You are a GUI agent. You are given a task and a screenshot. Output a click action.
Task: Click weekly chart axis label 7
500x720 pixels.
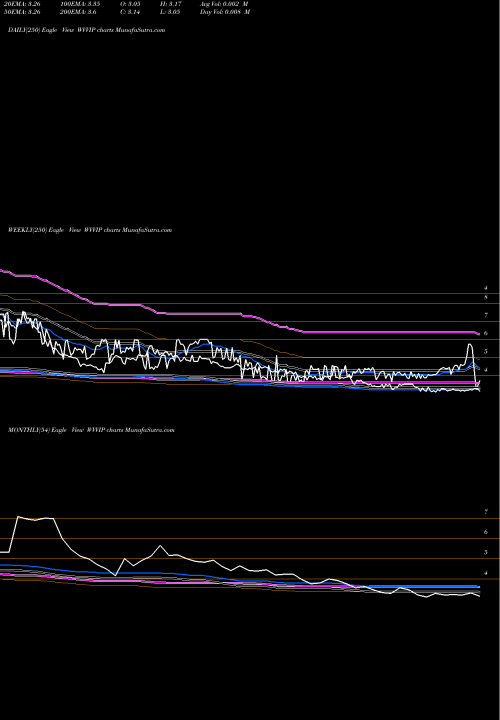pos(486,315)
